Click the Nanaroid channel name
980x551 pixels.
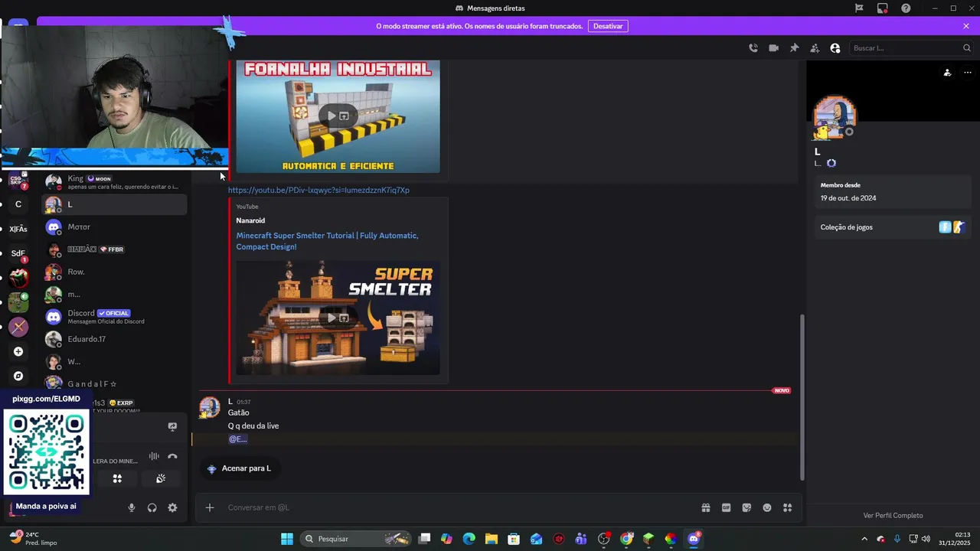point(250,220)
